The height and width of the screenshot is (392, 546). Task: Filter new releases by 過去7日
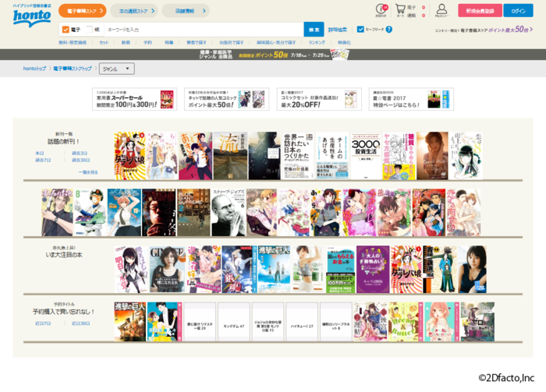pyautogui.click(x=43, y=160)
